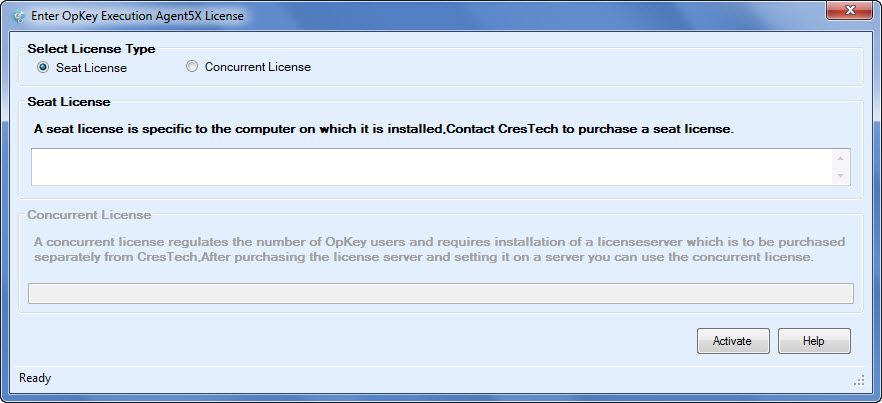Screen dimensions: 882x403
Task: Click the resize grip in status bar corner
Action: coord(859,380)
